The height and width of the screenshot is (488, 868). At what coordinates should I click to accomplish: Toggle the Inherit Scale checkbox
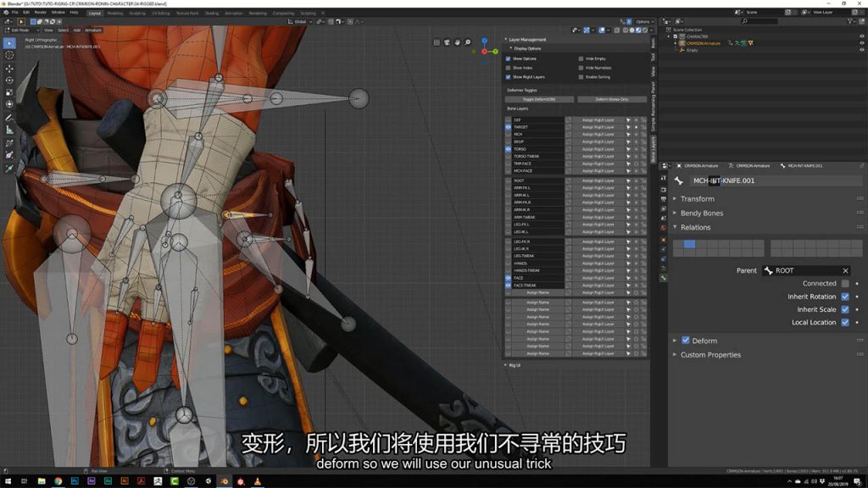tap(845, 309)
